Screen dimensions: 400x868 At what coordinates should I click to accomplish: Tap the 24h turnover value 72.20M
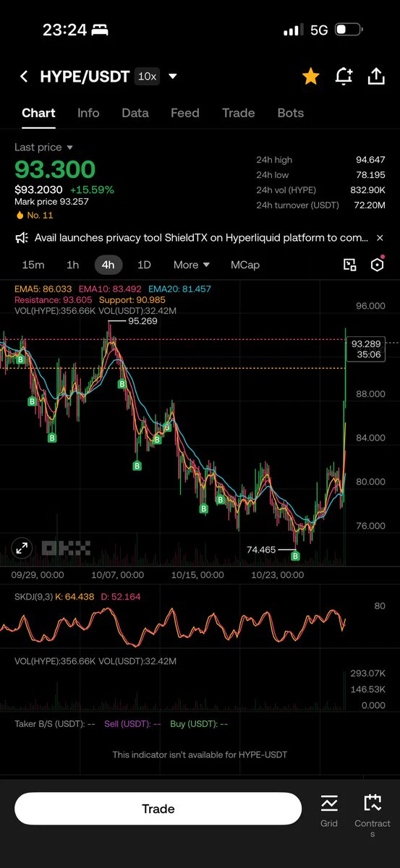pyautogui.click(x=370, y=206)
